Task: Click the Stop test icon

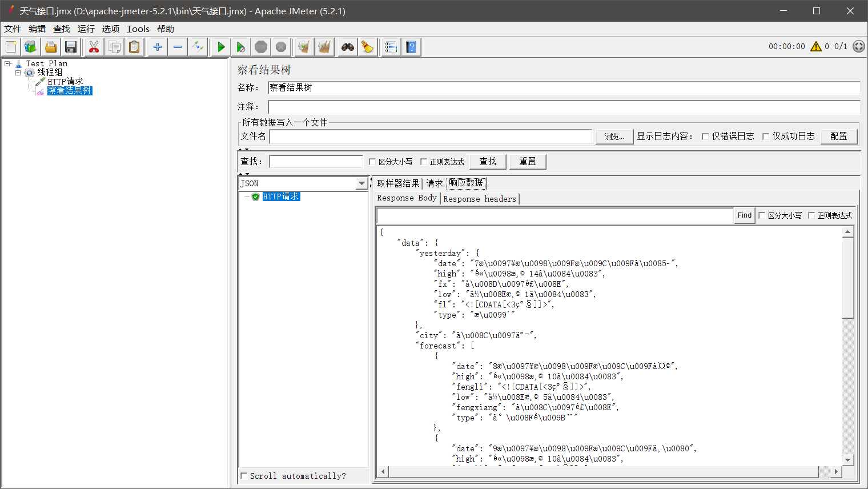Action: pos(261,47)
